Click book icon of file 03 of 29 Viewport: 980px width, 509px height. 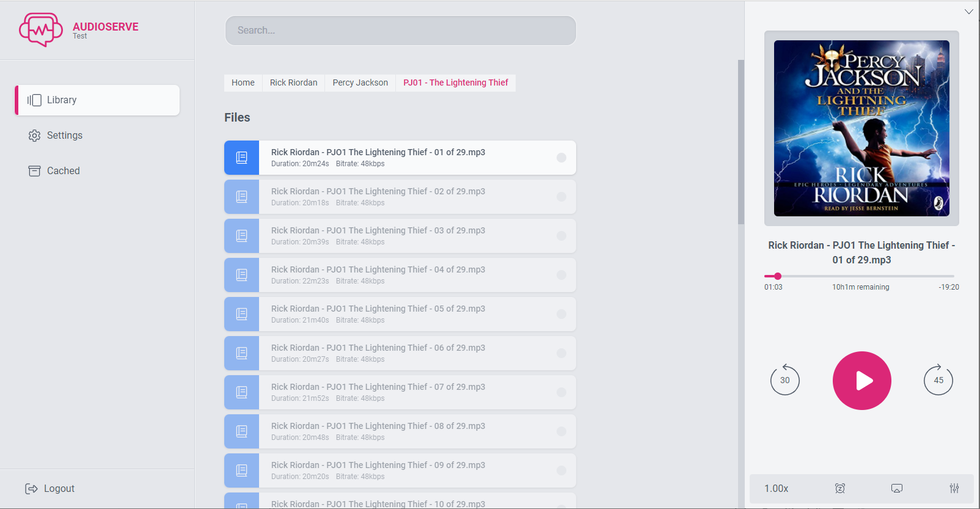pyautogui.click(x=242, y=236)
